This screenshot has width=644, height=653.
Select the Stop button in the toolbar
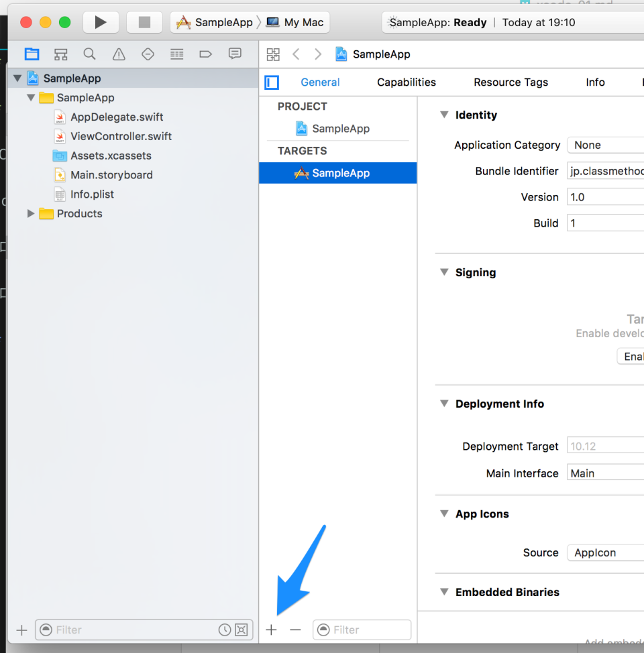pos(144,22)
